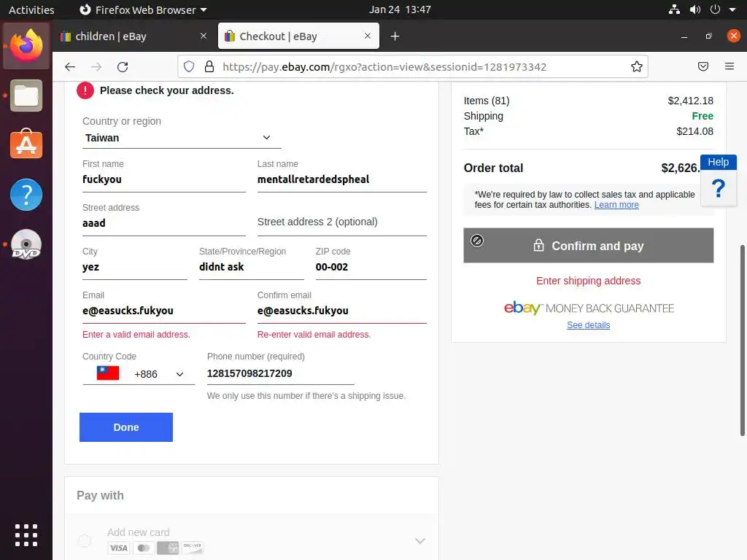Click the Email field
Viewport: 747px width, 560px height.
pyautogui.click(x=164, y=311)
